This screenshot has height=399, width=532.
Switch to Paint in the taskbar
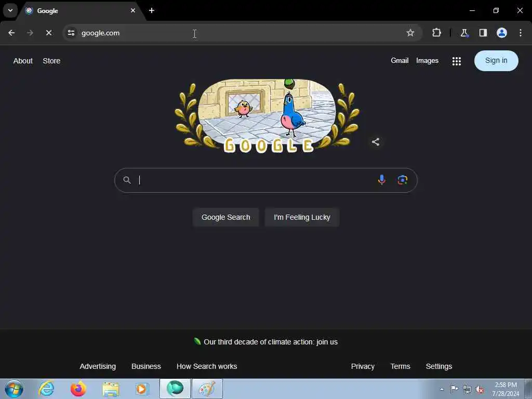(207, 389)
